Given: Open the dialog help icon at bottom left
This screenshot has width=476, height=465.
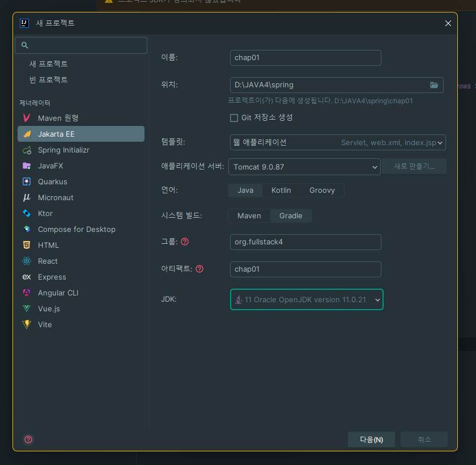Looking at the screenshot, I should click(x=28, y=439).
